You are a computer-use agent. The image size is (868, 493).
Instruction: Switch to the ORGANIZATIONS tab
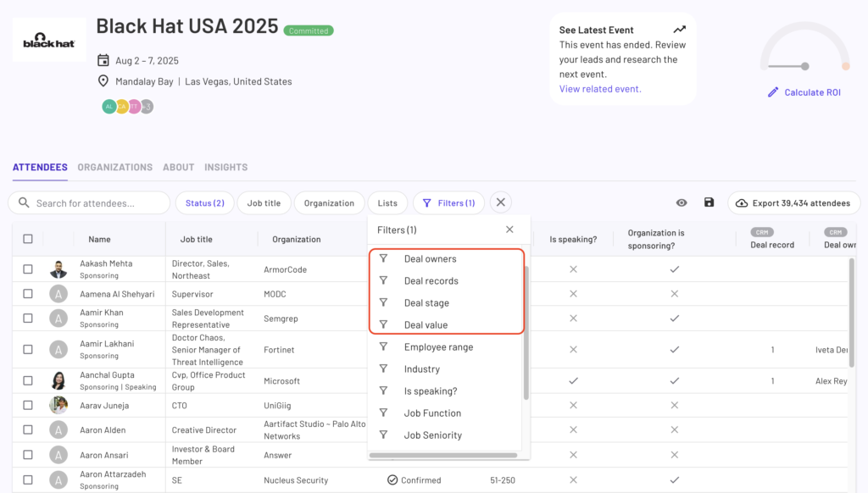point(114,167)
